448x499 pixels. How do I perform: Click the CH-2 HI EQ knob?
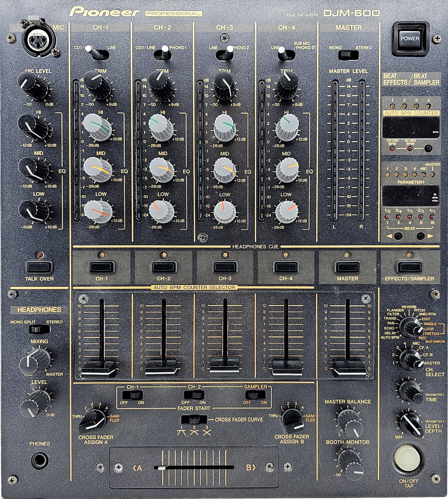click(x=162, y=127)
